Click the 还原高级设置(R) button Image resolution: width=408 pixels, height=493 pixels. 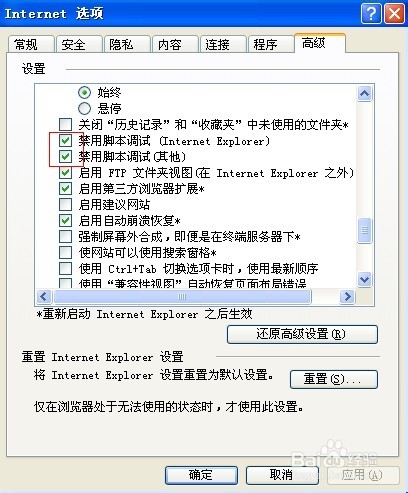[302, 334]
